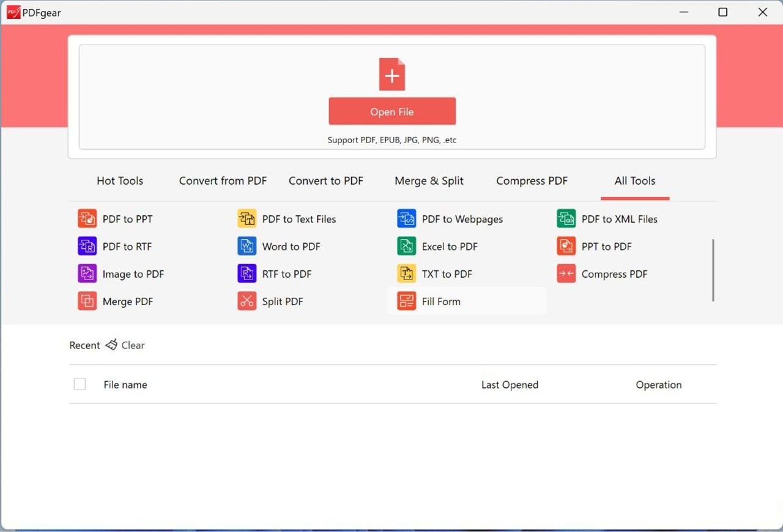Click the 'PPT to PDF' label
Screen dimensions: 783x532
pyautogui.click(x=607, y=246)
